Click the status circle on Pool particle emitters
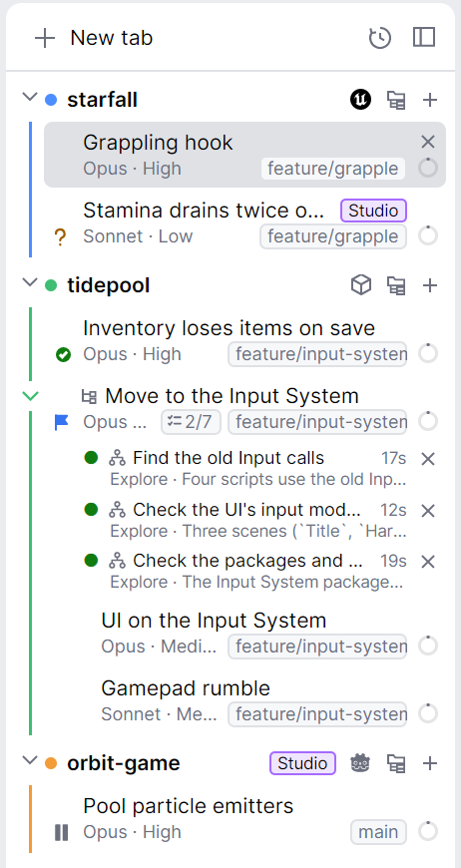Image resolution: width=461 pixels, height=868 pixels. 428,831
